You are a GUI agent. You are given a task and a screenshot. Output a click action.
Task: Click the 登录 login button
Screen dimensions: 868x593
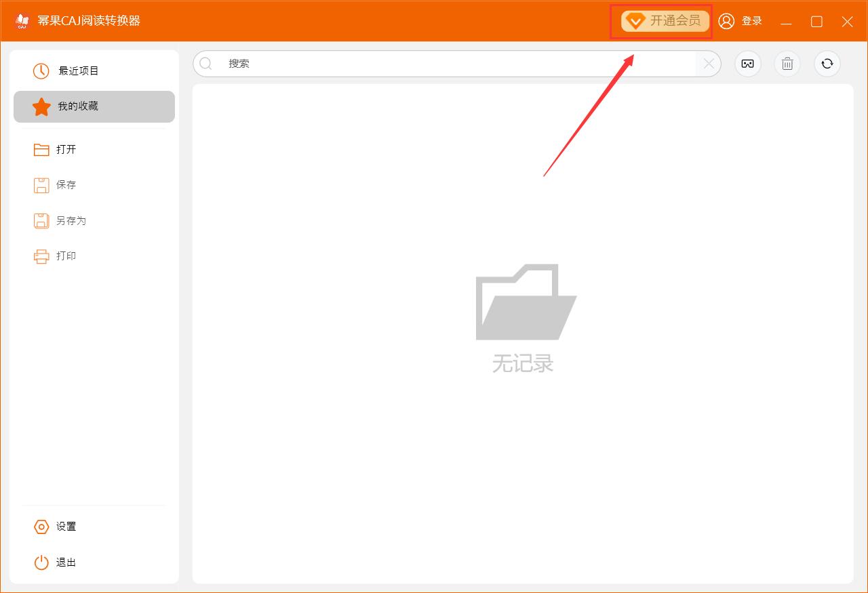tap(753, 21)
